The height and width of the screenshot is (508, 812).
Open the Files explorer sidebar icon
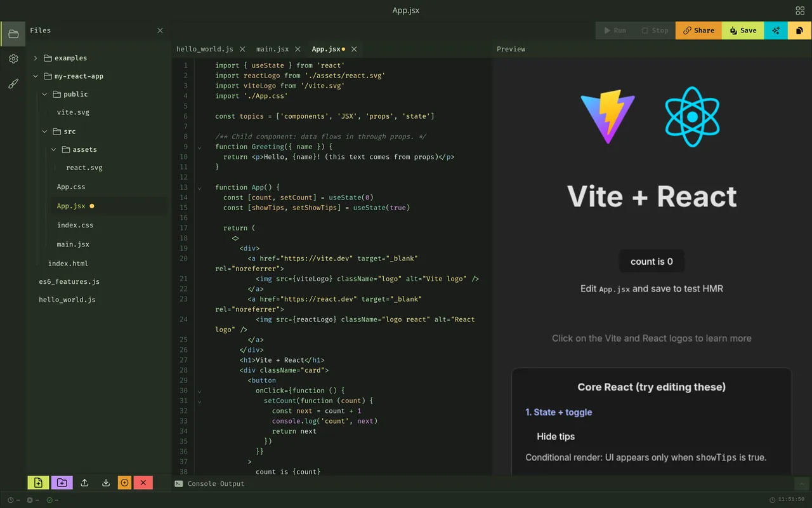coord(13,34)
